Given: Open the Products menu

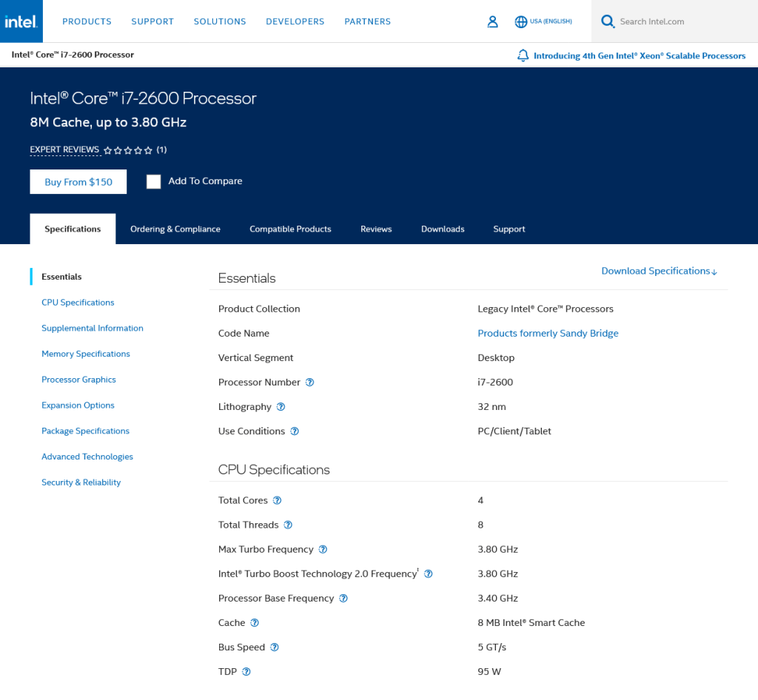Looking at the screenshot, I should (x=87, y=21).
